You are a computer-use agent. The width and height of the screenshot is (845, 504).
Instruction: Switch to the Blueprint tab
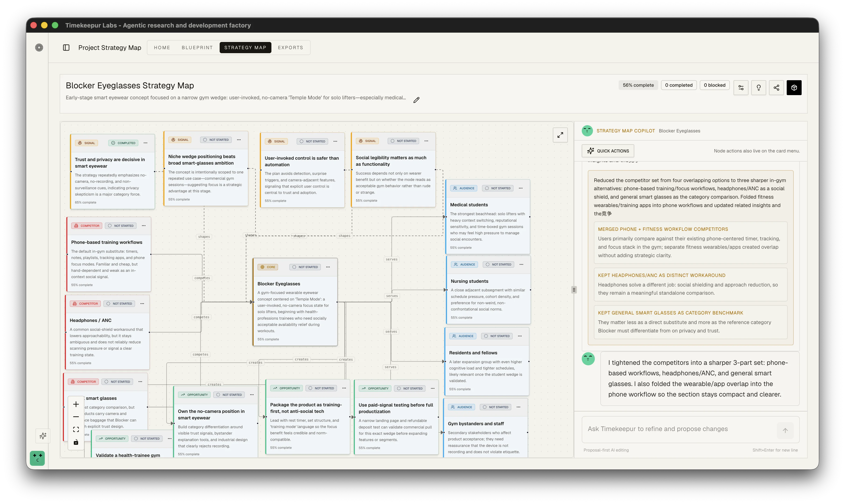(x=197, y=48)
